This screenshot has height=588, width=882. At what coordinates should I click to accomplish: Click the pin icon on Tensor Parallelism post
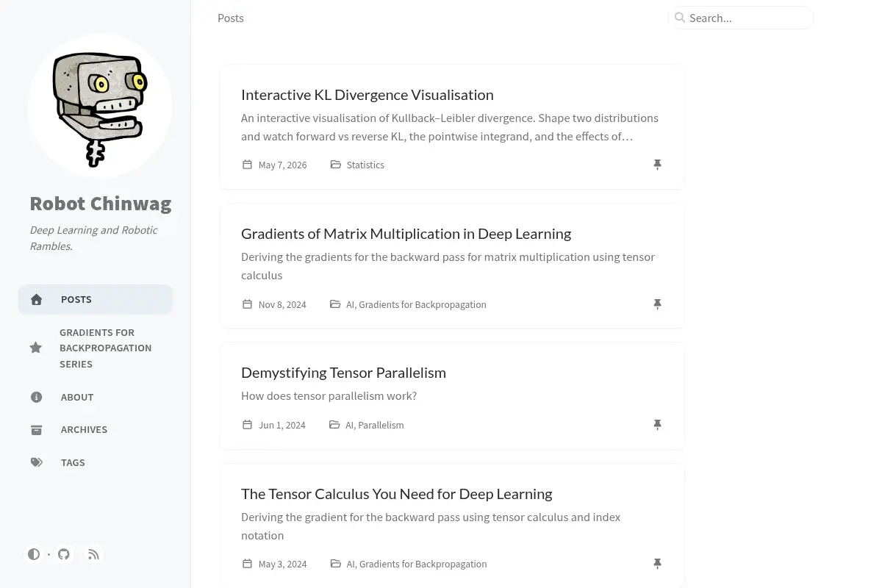click(x=658, y=425)
